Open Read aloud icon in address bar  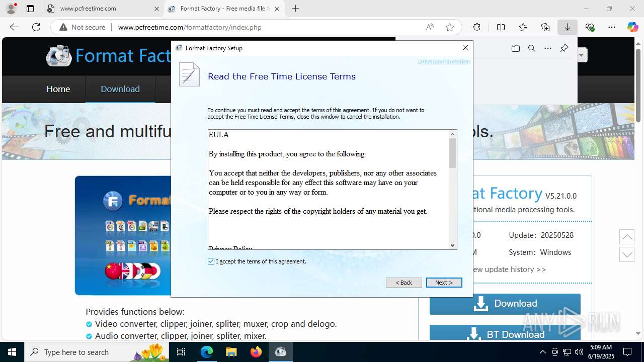tap(430, 27)
